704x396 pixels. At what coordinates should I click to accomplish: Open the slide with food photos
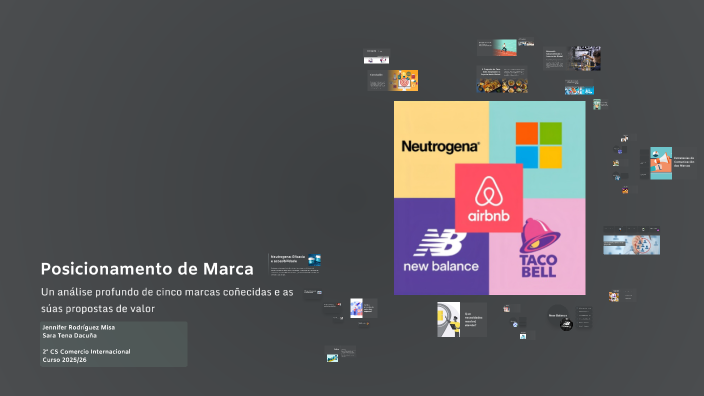point(502,79)
